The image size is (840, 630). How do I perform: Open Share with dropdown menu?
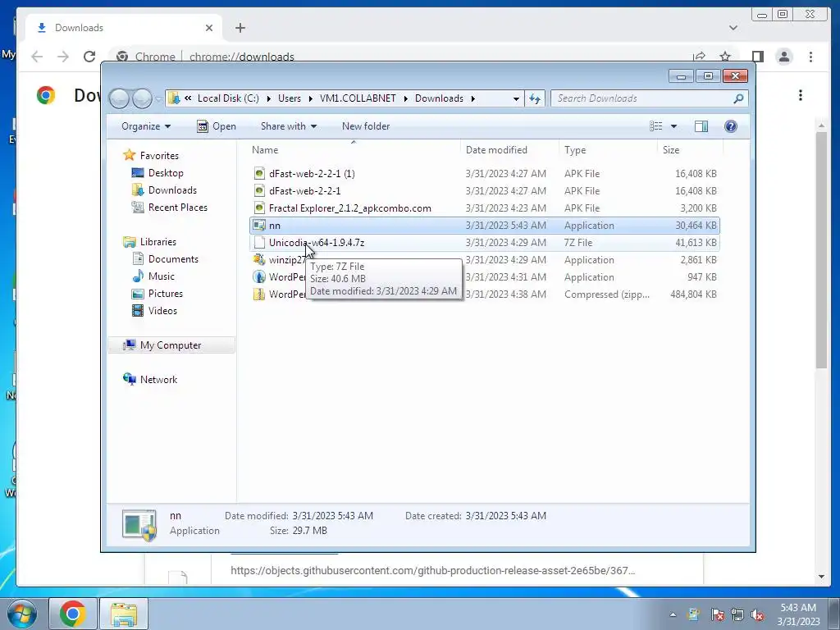(x=288, y=126)
